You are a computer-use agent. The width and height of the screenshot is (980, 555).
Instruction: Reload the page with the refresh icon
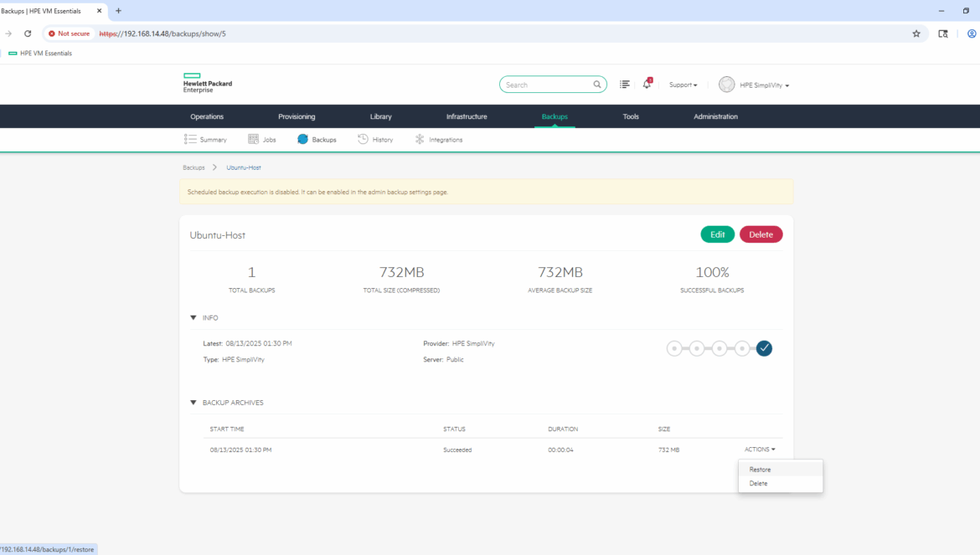tap(28, 33)
